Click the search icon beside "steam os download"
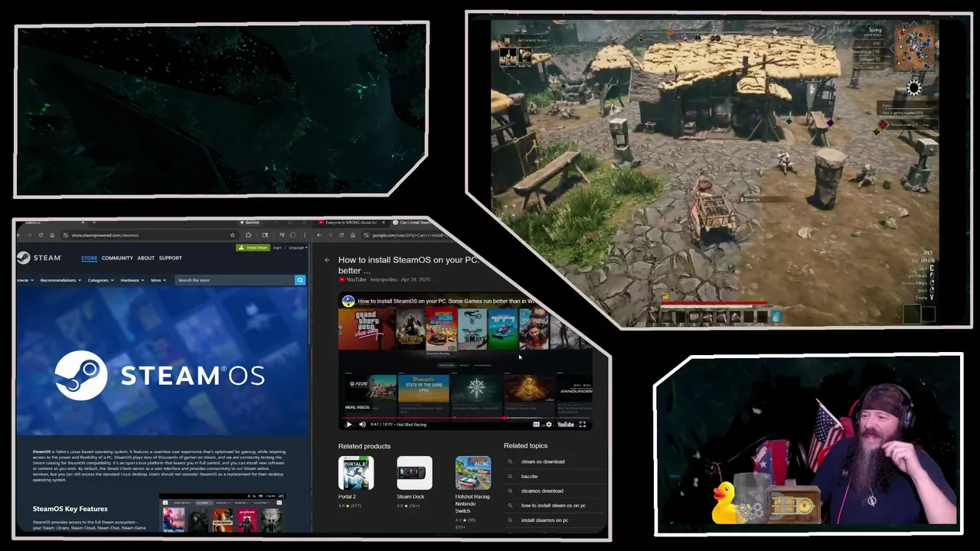 (510, 461)
